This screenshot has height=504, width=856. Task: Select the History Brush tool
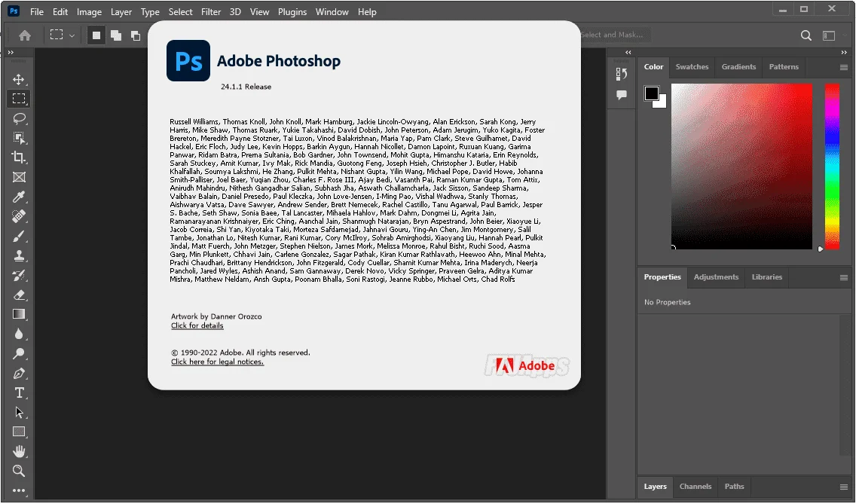coord(19,275)
